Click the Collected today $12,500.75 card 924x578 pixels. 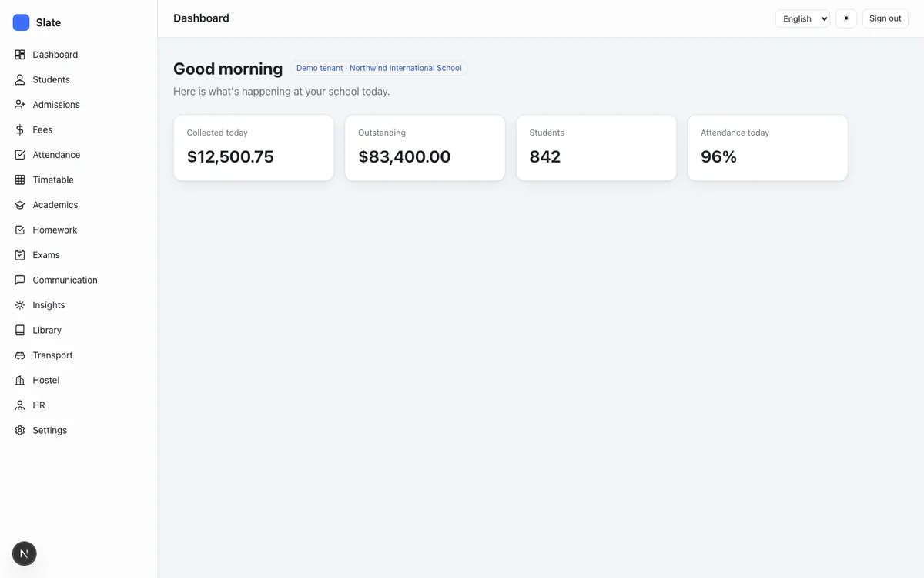coord(253,148)
